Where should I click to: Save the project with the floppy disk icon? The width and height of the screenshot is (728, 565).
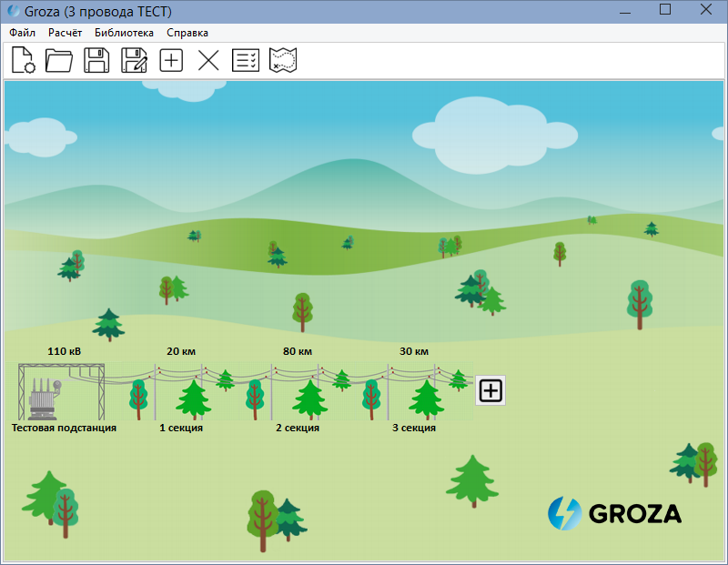(96, 61)
